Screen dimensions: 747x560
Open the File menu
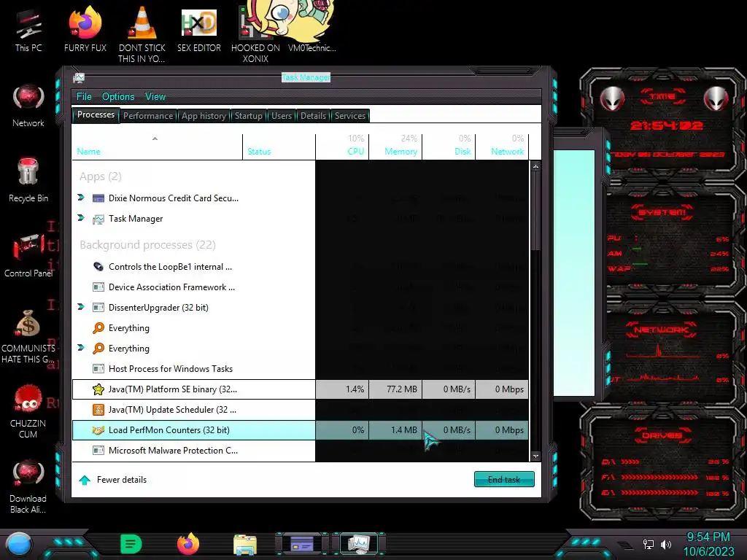tap(84, 97)
